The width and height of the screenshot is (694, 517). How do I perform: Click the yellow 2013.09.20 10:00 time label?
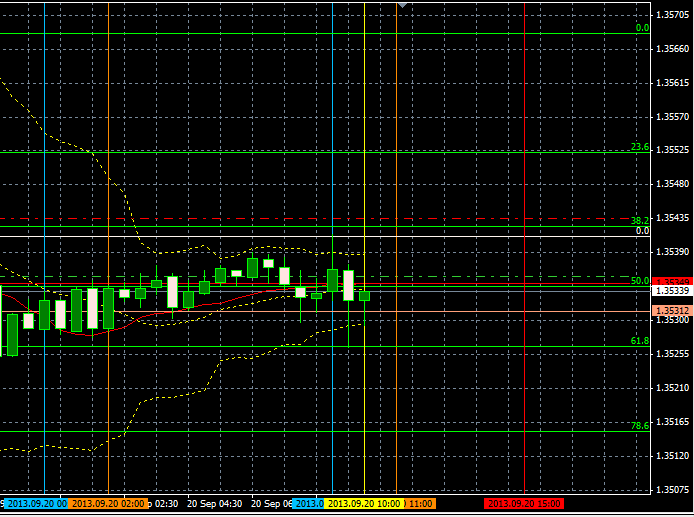point(363,504)
